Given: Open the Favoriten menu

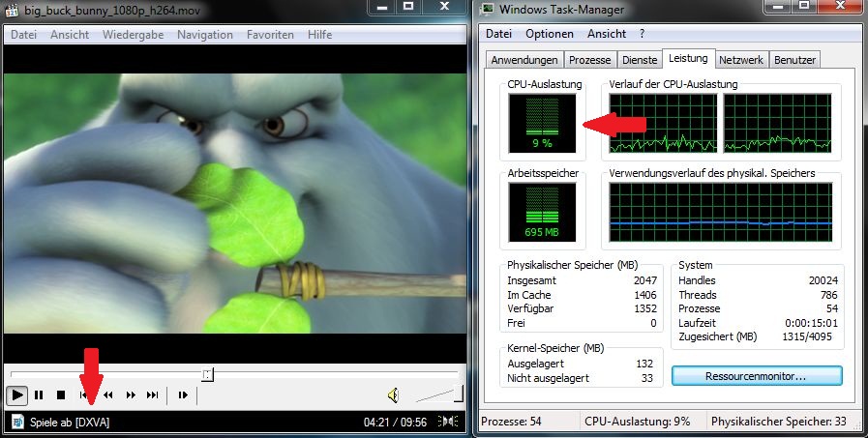Looking at the screenshot, I should (270, 34).
